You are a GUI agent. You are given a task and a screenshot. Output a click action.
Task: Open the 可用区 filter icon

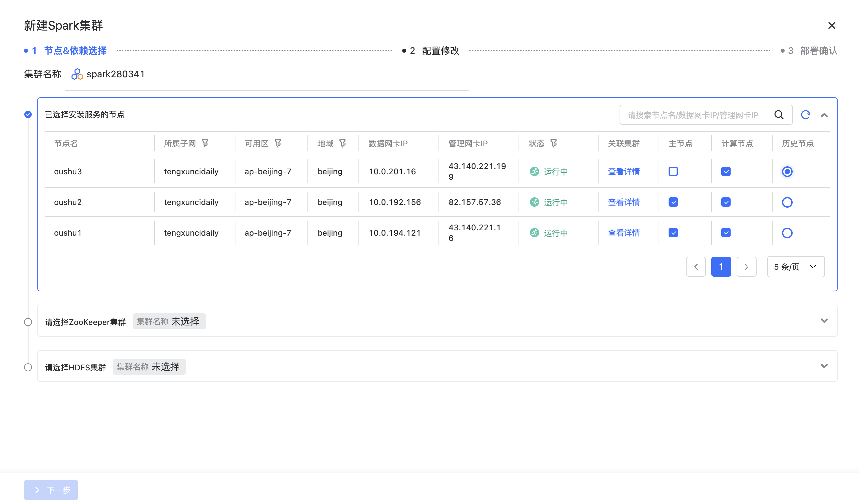click(278, 143)
